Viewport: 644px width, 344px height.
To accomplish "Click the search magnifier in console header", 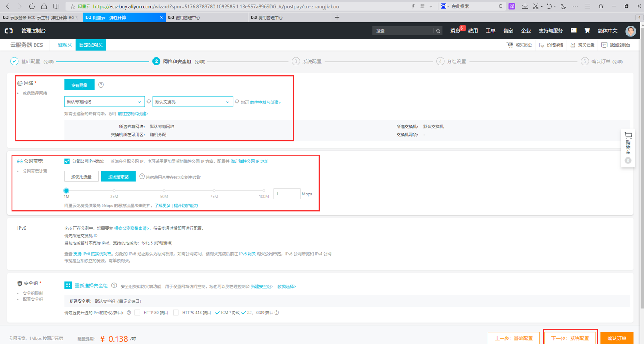I will point(438,31).
